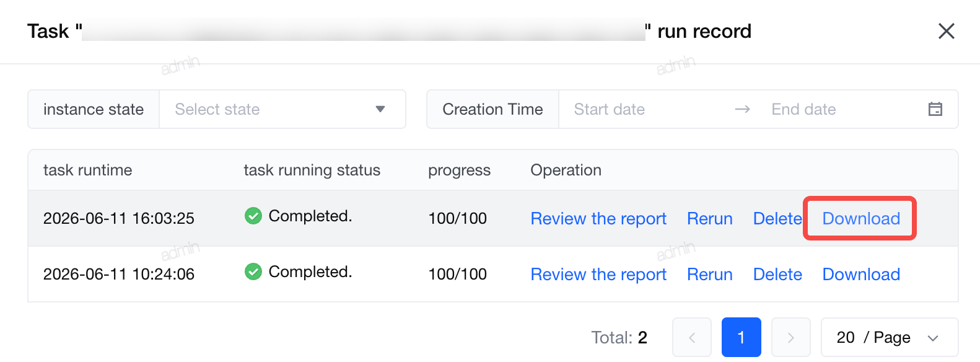Delete the 16:03:25 run record
The height and width of the screenshot is (362, 980).
coord(777,218)
